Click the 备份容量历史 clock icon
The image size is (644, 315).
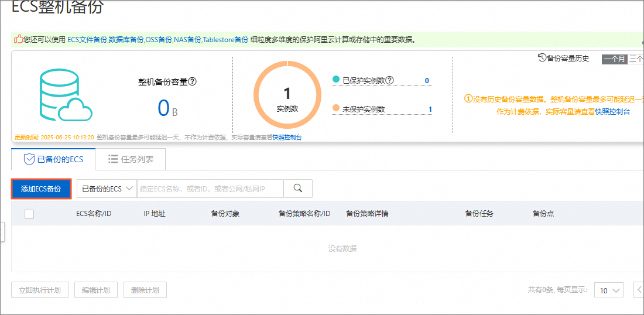pos(542,58)
